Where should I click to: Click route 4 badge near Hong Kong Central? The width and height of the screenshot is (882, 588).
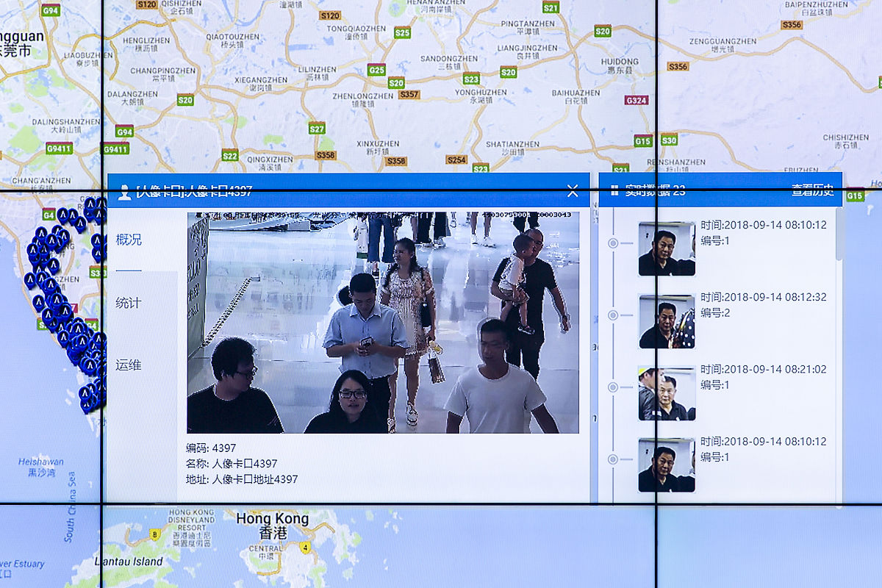pos(304,548)
